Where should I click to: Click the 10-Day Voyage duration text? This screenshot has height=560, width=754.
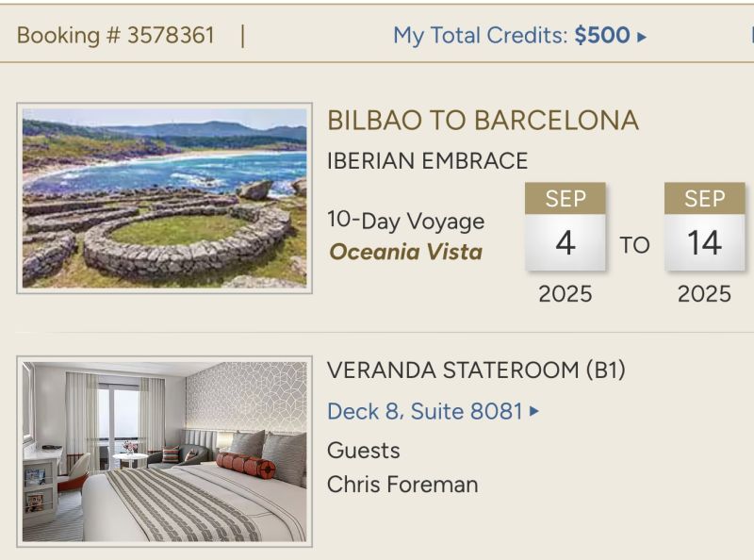point(405,221)
